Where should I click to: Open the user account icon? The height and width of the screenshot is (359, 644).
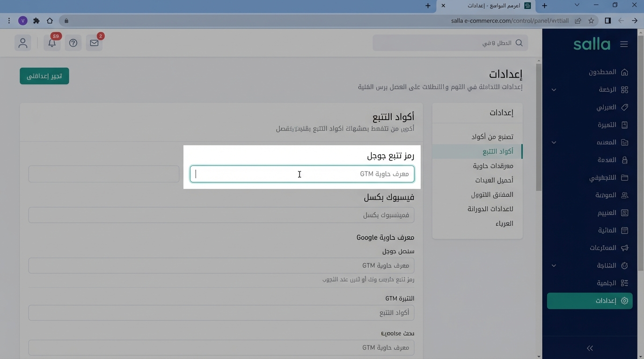tap(23, 43)
